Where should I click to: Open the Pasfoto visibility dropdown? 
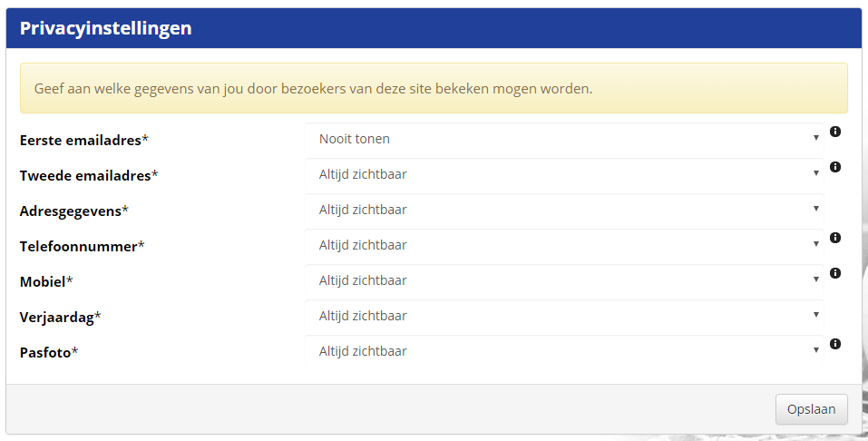point(564,351)
